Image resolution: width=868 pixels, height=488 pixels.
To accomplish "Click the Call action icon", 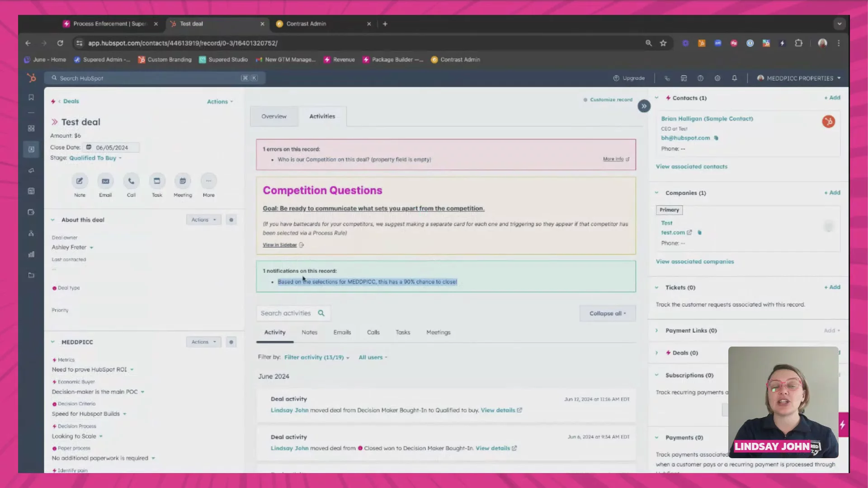I will coord(131,181).
